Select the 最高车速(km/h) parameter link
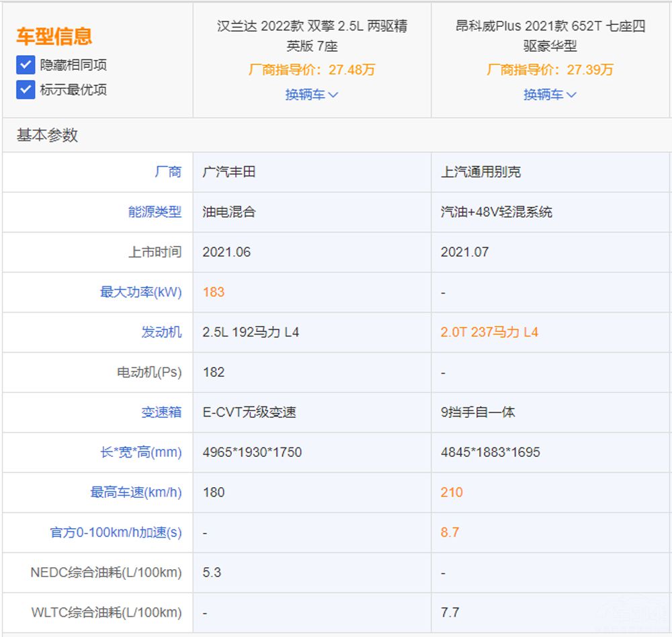672x637 pixels. [136, 492]
